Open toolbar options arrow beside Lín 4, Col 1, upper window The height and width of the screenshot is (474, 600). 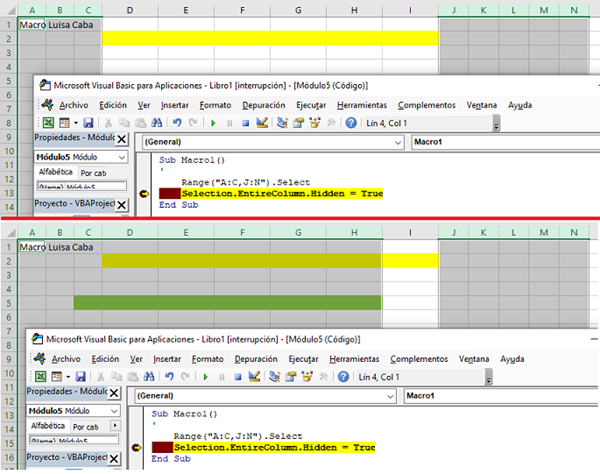496,123
